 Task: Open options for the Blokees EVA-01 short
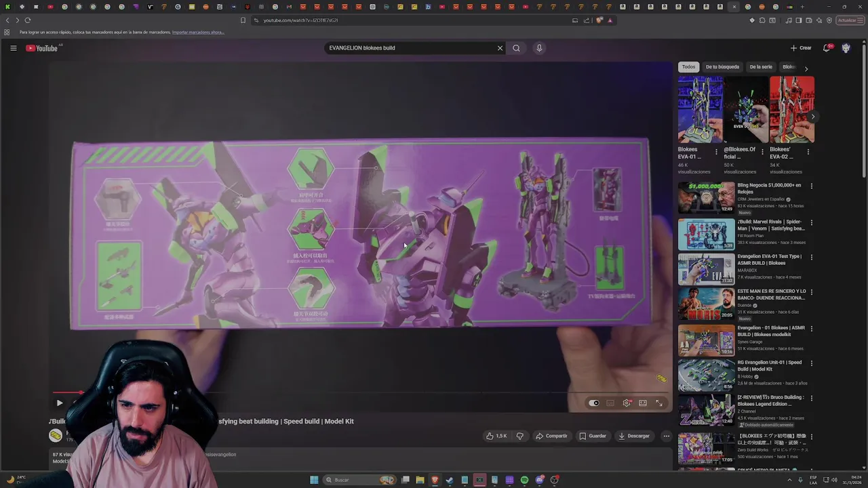coord(716,152)
